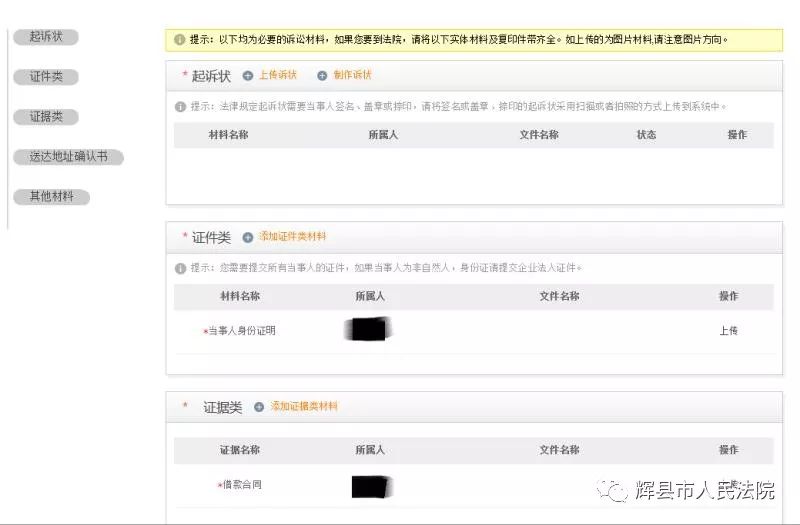Click the hint icon under 证件类 header
The width and height of the screenshot is (800, 525).
(x=180, y=268)
